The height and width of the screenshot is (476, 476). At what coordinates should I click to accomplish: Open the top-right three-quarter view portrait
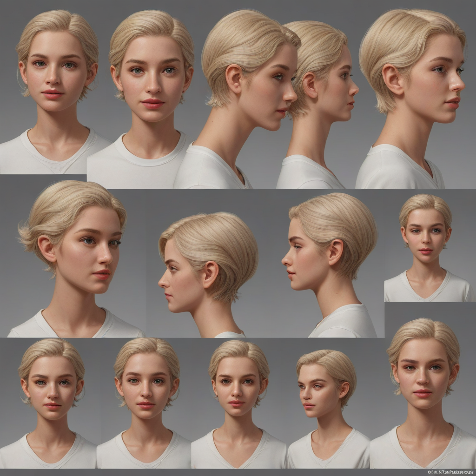(x=414, y=88)
